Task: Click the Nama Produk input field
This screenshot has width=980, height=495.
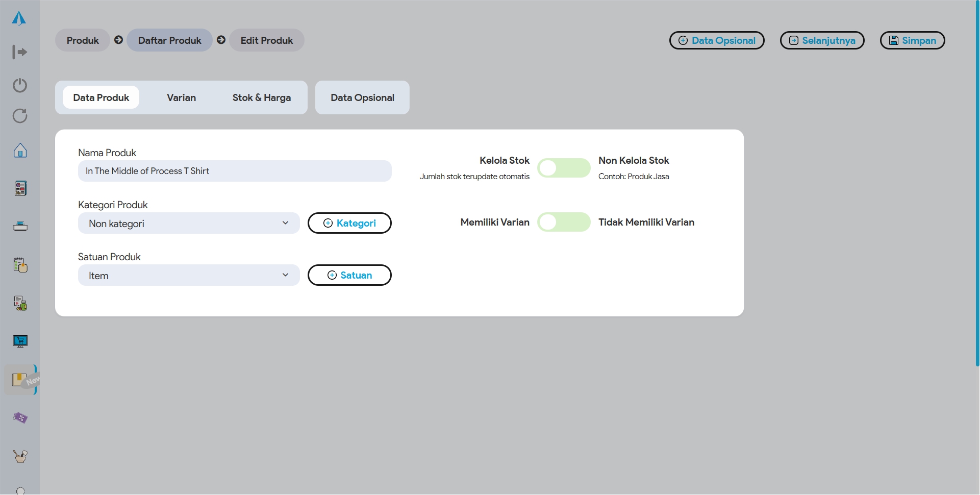Action: click(235, 171)
